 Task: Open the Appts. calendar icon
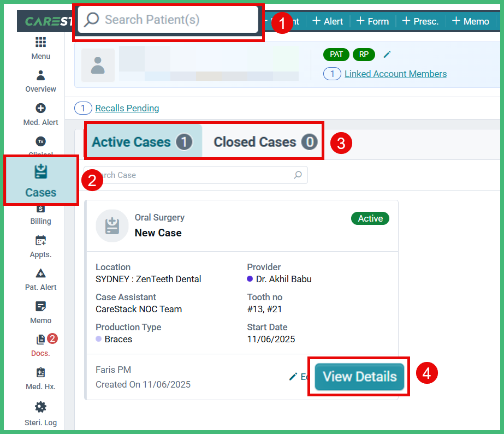point(40,240)
